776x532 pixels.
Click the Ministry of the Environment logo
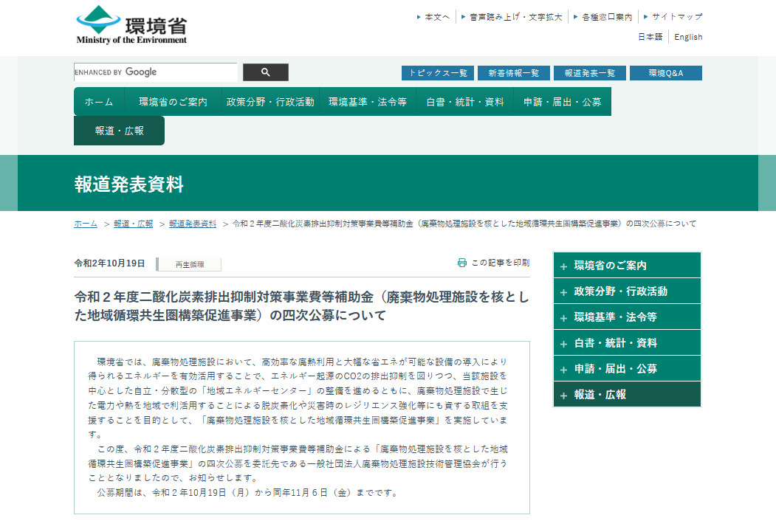tap(131, 25)
